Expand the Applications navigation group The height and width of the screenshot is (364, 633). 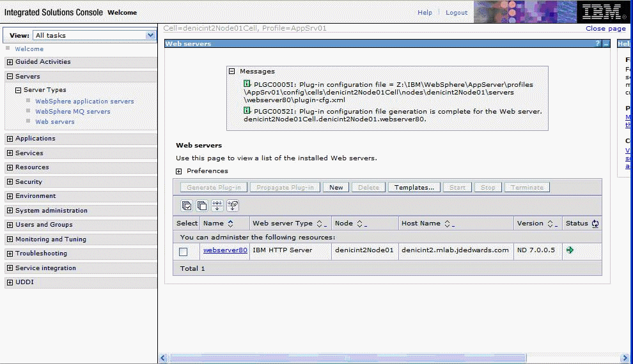click(x=10, y=139)
